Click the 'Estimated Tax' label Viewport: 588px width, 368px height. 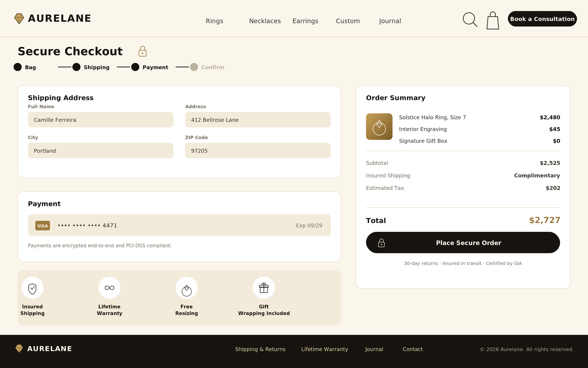[x=385, y=188]
